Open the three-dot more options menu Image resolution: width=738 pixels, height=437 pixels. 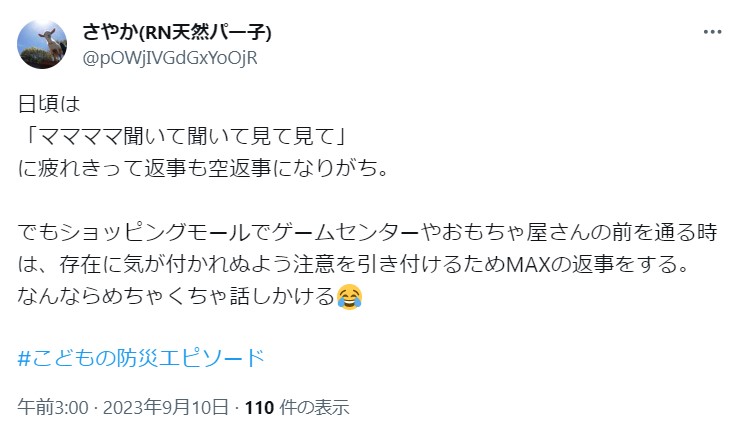click(x=712, y=32)
